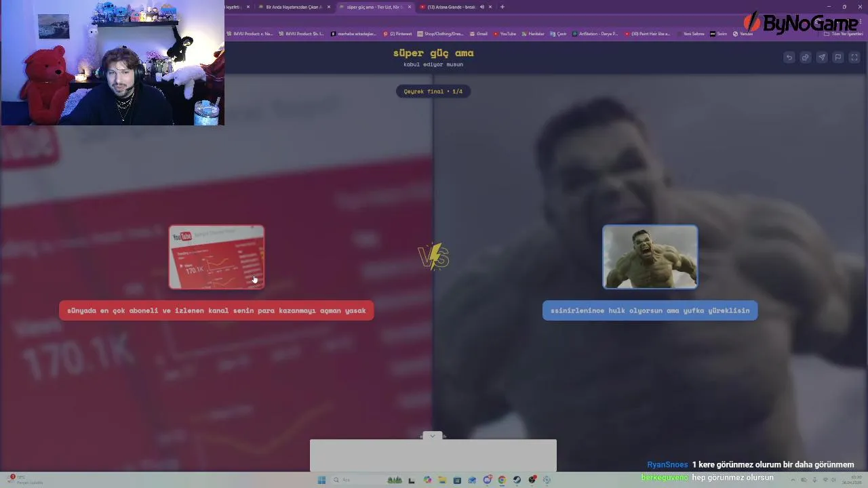
Task: Open the dark blue window app on the taskbar
Action: [457, 480]
